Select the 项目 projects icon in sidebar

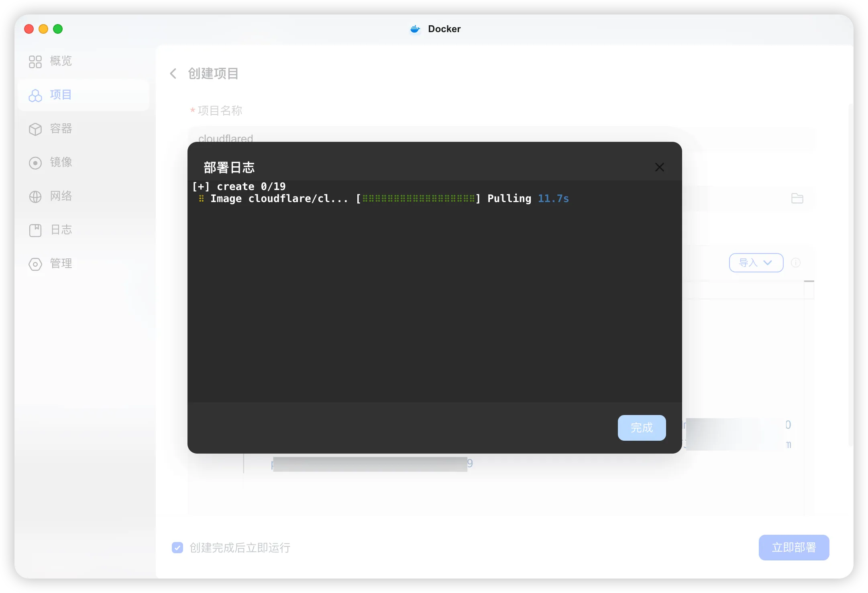tap(35, 95)
